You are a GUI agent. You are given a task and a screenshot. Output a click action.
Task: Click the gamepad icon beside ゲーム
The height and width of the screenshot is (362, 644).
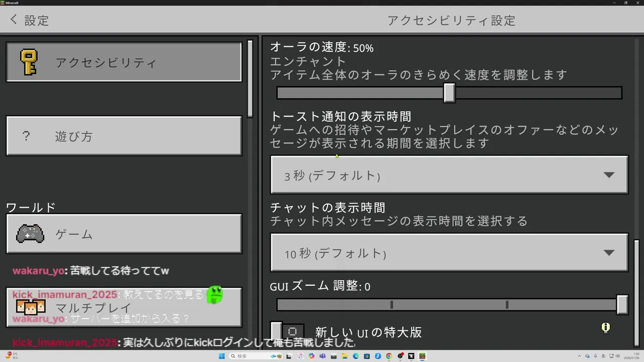[30, 234]
